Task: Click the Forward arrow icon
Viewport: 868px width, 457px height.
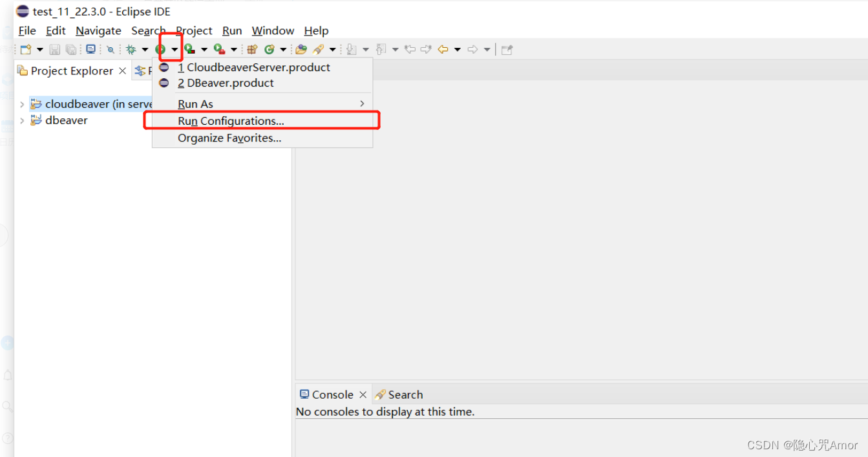Action: coord(472,49)
